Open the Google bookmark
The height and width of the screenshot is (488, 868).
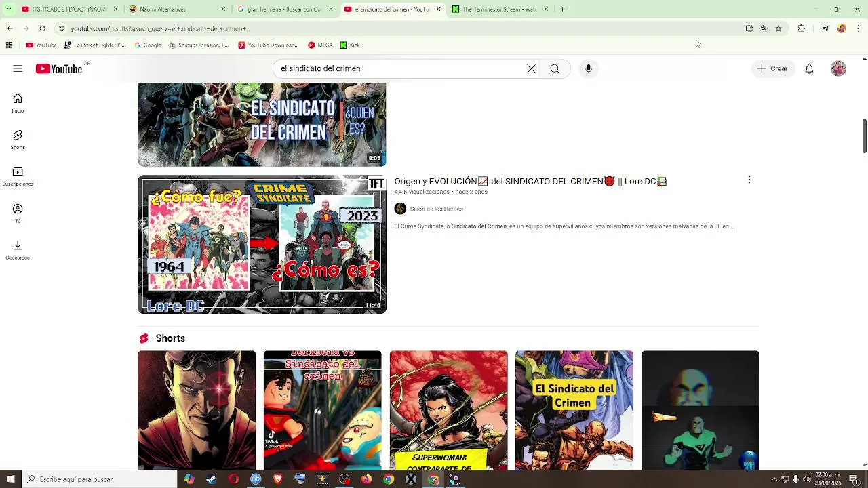tap(148, 45)
